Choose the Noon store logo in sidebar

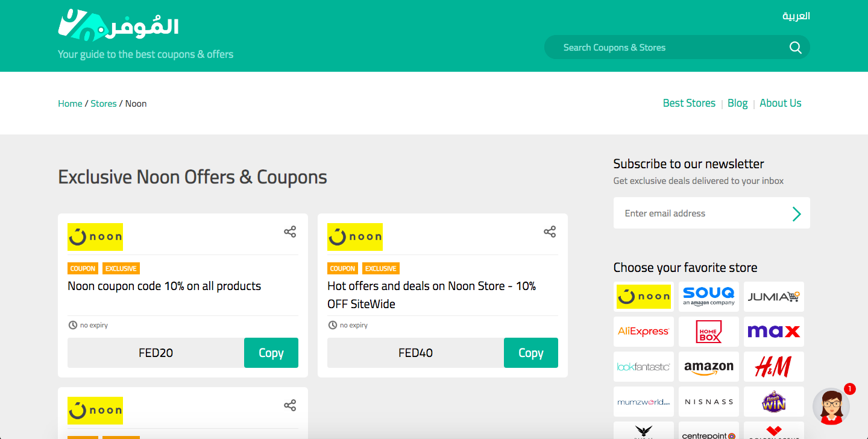coord(644,297)
